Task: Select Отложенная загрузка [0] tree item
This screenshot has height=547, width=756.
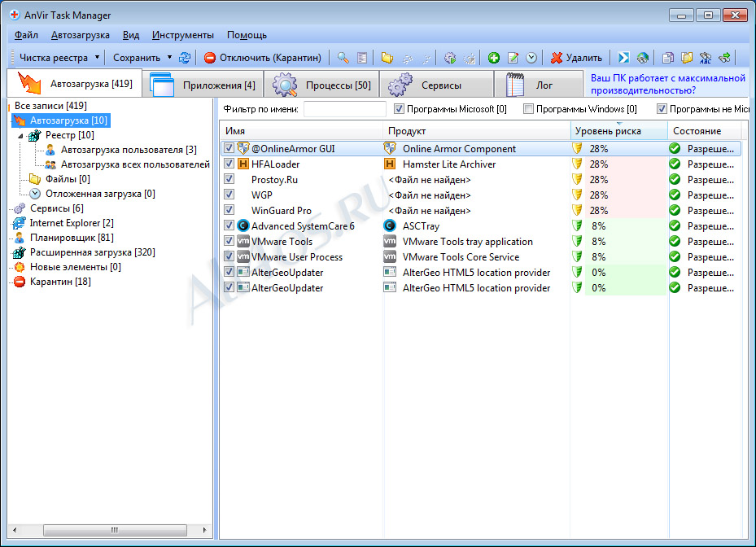Action: click(100, 194)
